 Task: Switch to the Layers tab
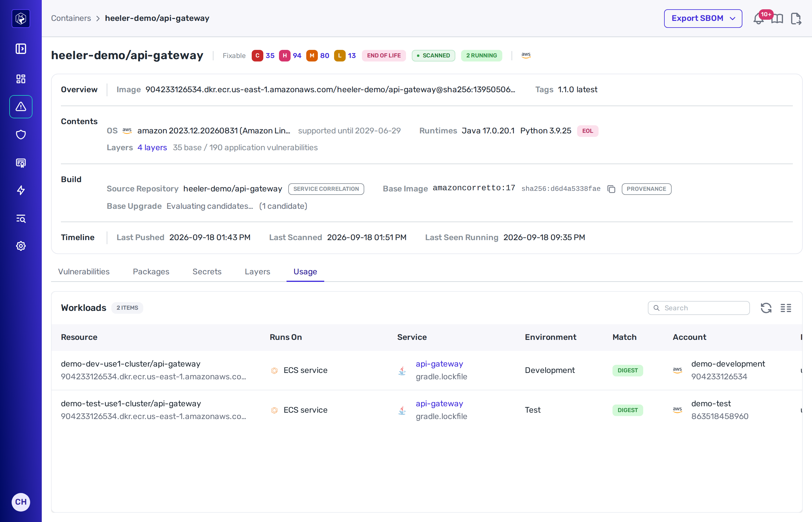pyautogui.click(x=257, y=272)
